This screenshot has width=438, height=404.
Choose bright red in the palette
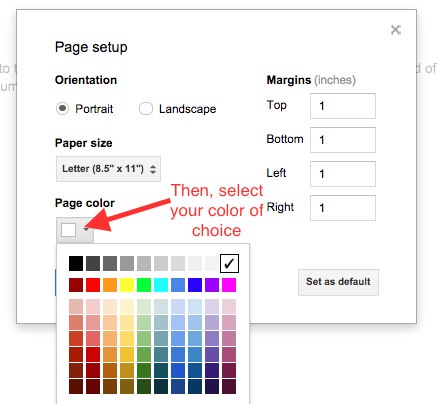tap(93, 285)
